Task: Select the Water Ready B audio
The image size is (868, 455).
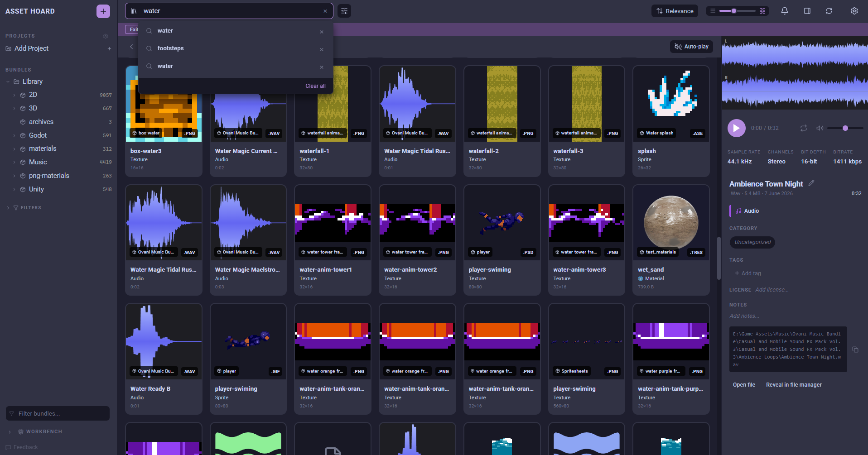Action: click(164, 359)
